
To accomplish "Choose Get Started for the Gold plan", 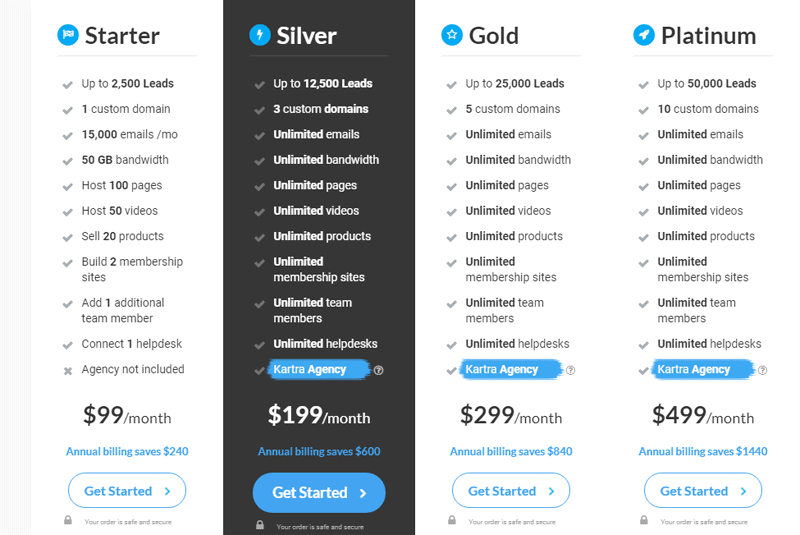I will pyautogui.click(x=511, y=491).
